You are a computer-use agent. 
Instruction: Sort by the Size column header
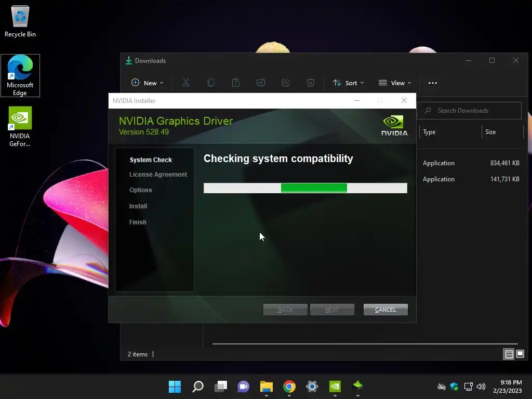point(502,132)
